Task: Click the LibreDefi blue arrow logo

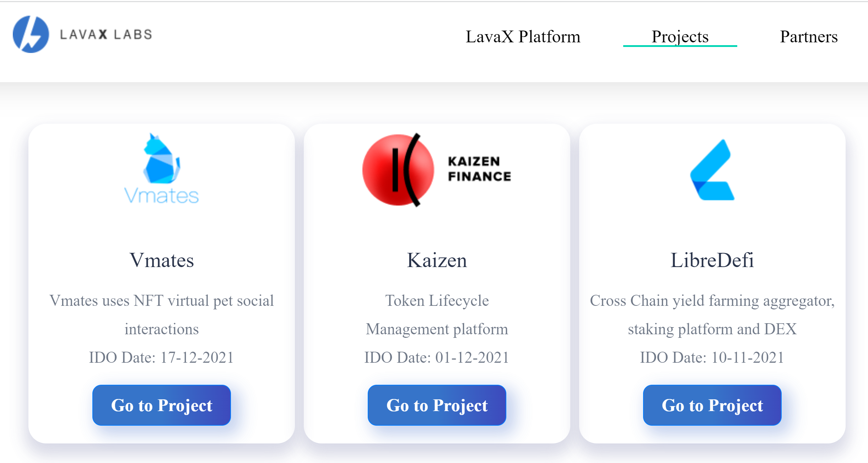Action: click(x=712, y=170)
